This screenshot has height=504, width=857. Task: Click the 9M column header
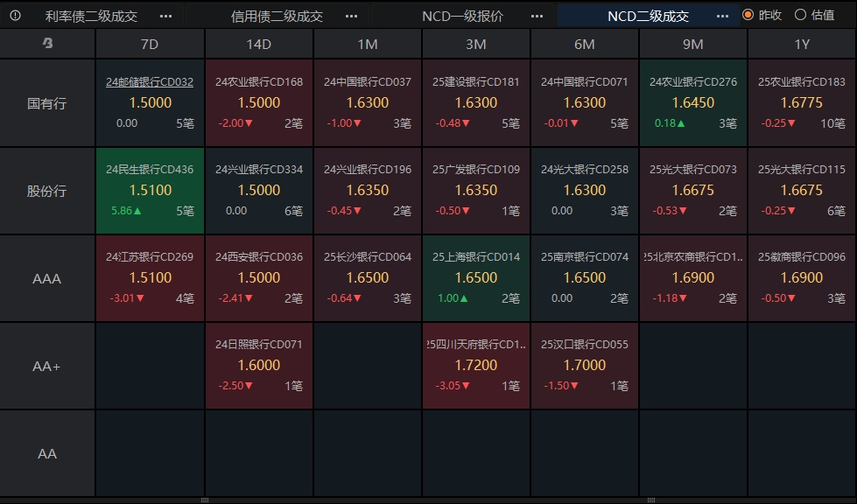pos(693,44)
